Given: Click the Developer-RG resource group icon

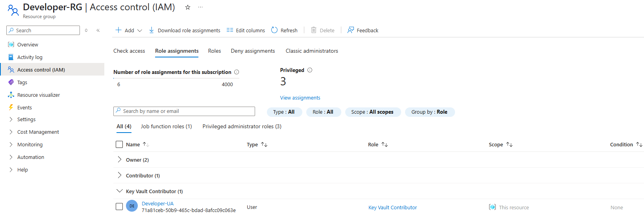Looking at the screenshot, I should coord(13,10).
